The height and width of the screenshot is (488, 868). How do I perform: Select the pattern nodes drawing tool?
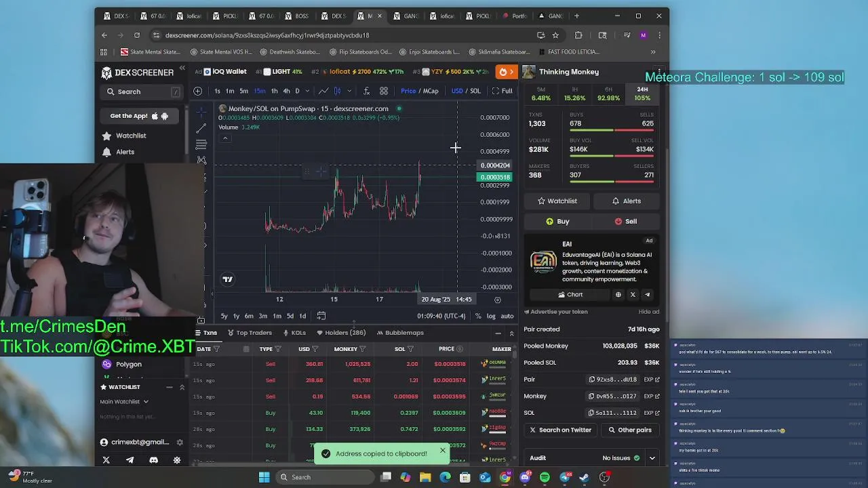point(201,161)
